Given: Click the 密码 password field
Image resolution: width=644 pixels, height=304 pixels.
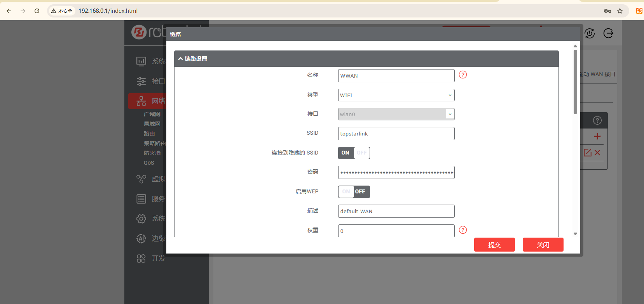Looking at the screenshot, I should 396,172.
